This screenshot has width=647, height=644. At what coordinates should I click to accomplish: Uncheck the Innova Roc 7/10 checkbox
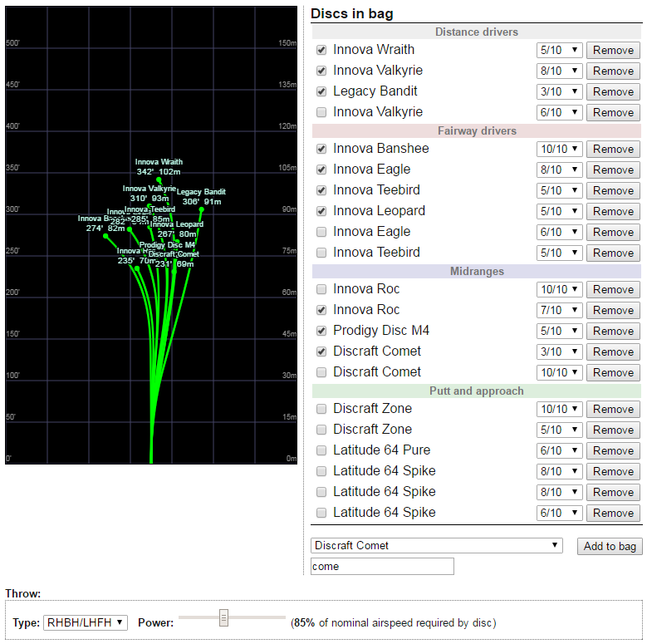[x=321, y=310]
